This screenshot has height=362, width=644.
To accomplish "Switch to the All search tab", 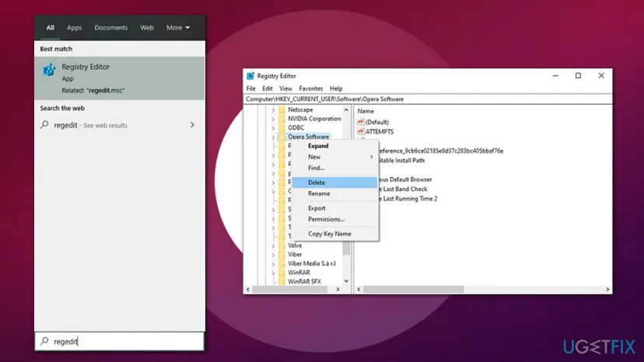I will [50, 27].
